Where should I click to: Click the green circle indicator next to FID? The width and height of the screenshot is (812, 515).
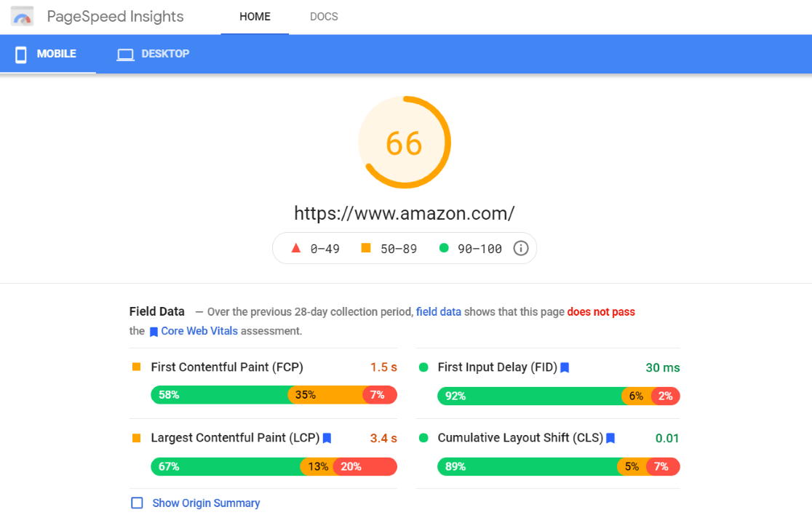tap(423, 367)
